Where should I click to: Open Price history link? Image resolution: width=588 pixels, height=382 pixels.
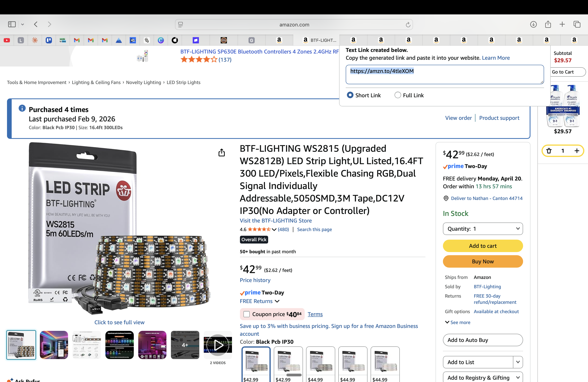coord(255,280)
